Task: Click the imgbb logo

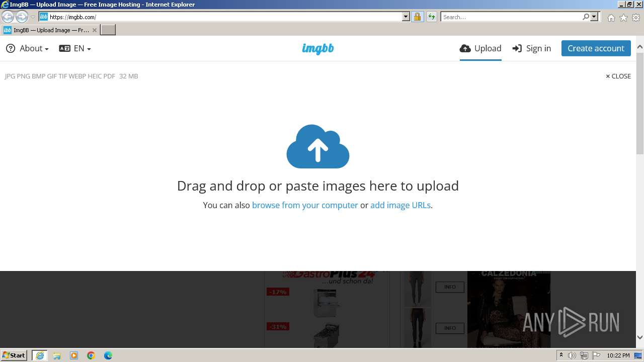Action: [318, 48]
